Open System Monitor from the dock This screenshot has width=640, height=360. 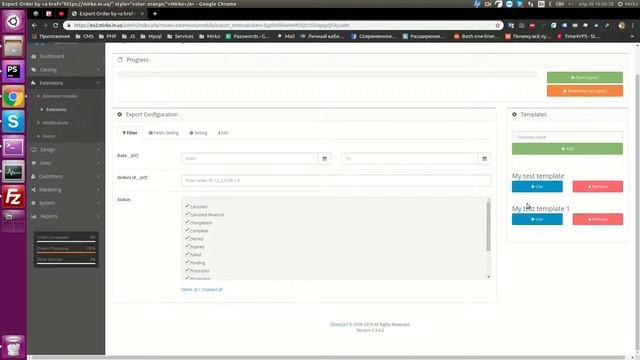(13, 172)
